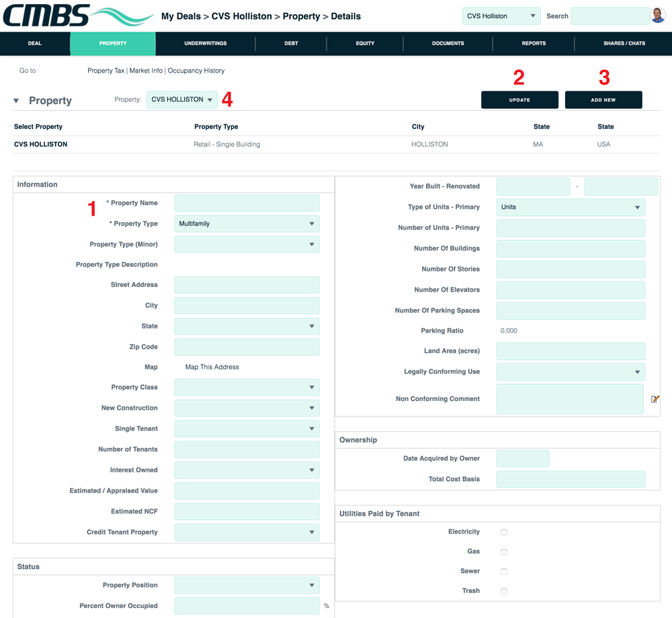Expand the Credit Tenant Property dropdown

[x=247, y=532]
